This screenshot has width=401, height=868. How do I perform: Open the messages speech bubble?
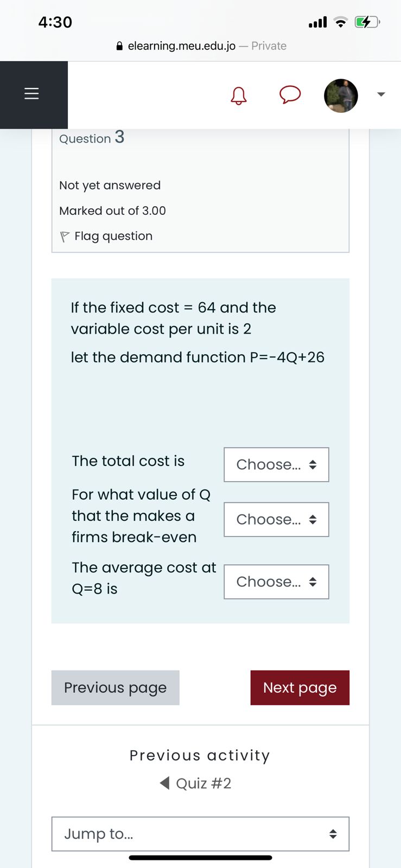click(x=290, y=94)
